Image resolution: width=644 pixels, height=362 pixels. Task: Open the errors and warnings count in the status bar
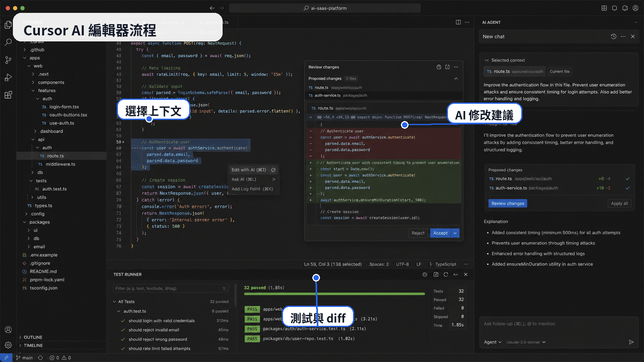60,358
